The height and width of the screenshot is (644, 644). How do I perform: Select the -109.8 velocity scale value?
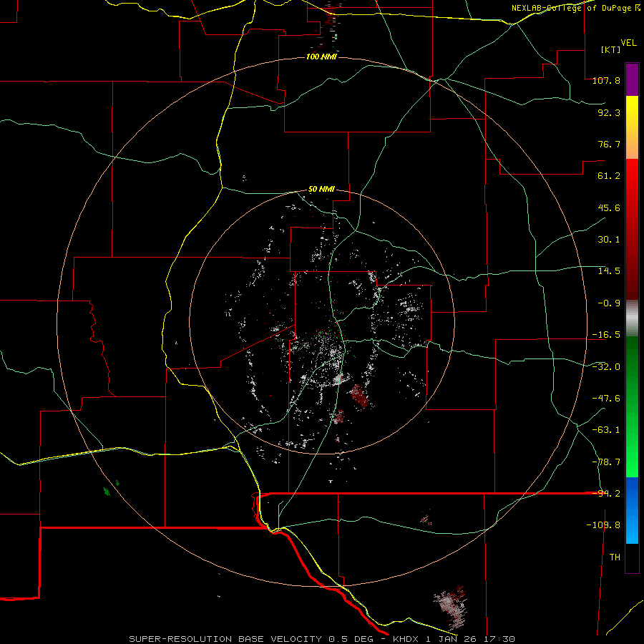(x=603, y=525)
